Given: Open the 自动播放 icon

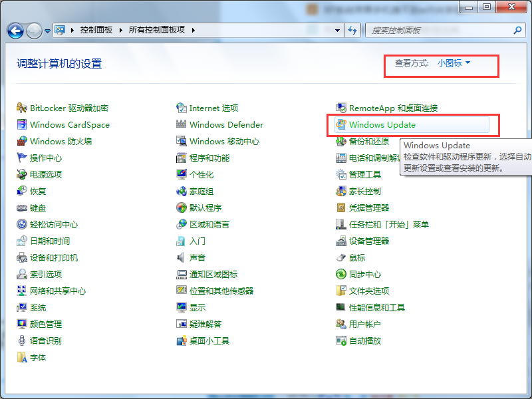Looking at the screenshot, I should tap(340, 340).
